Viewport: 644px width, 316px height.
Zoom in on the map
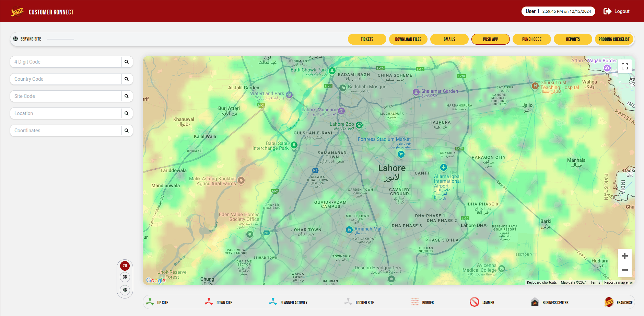pos(625,256)
